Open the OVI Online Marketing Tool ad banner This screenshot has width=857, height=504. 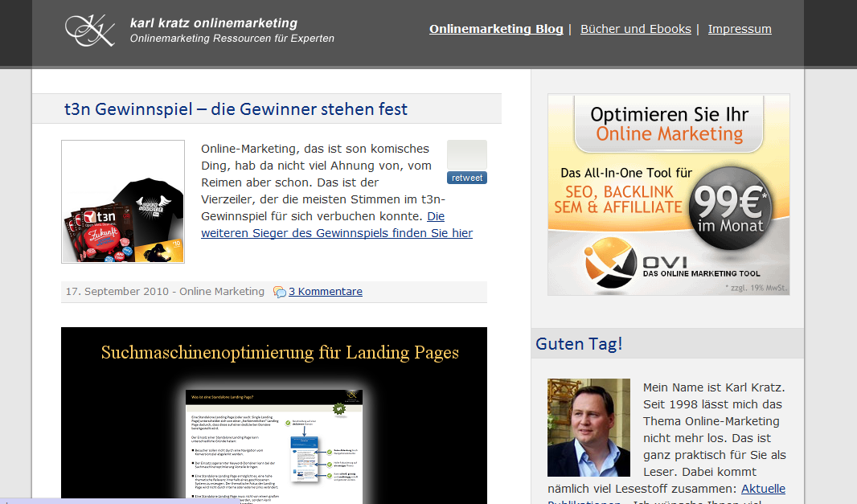click(x=668, y=195)
